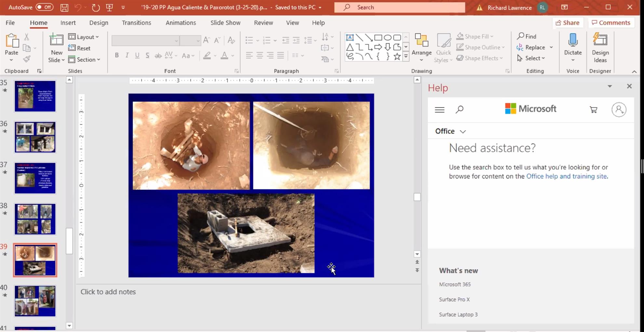The image size is (644, 332).
Task: Open the Office help and training site link
Action: pyautogui.click(x=566, y=176)
